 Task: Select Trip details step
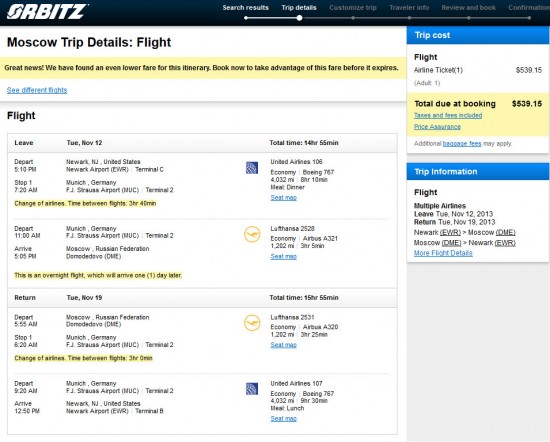(299, 8)
